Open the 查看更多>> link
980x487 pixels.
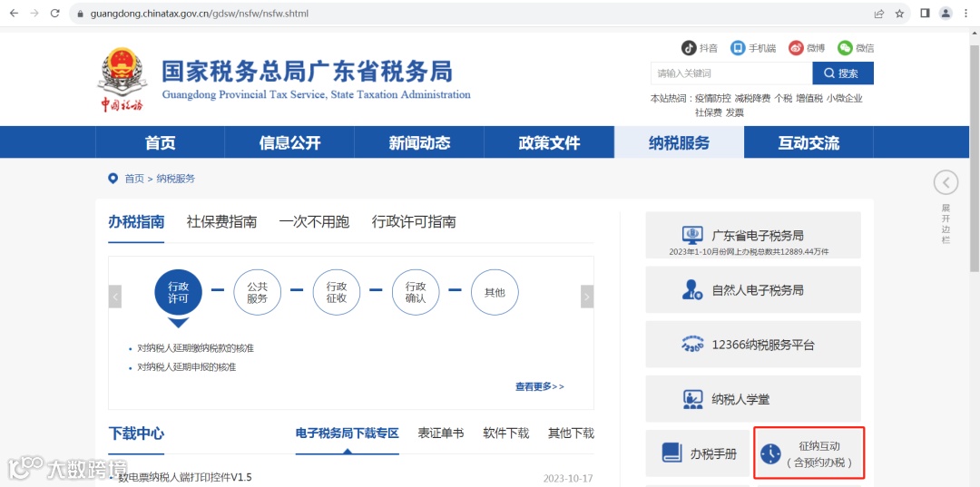tap(539, 386)
